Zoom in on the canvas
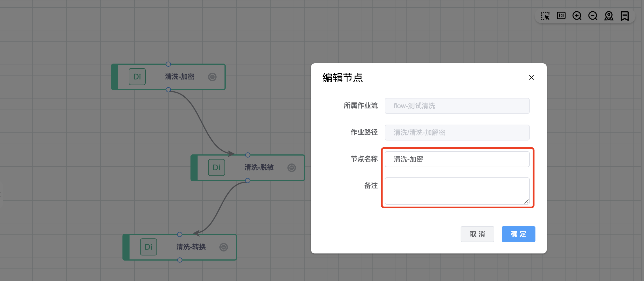This screenshot has width=644, height=281. 577,16
